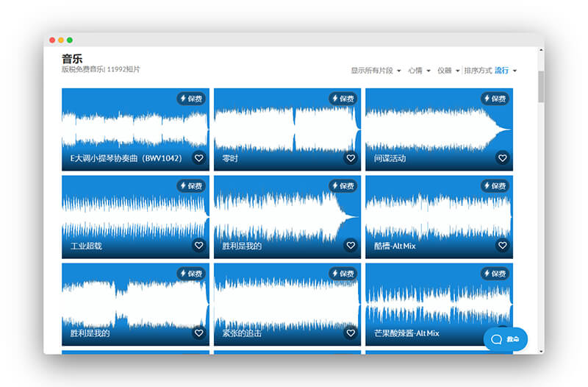Hit the 保费 badge on 芒果酸辣酱-Alt Mix

(495, 274)
